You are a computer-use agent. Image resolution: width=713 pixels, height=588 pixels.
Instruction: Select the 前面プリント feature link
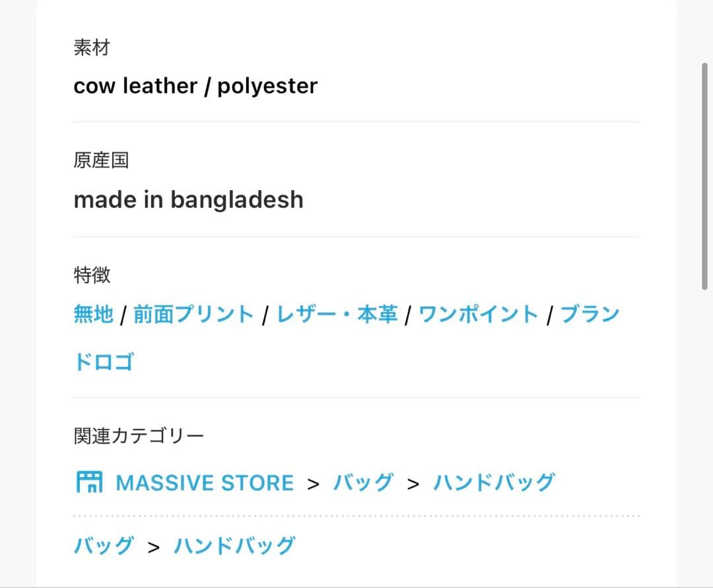193,314
